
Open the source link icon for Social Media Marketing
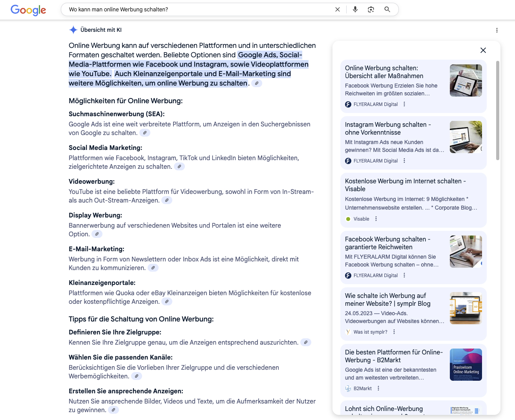[179, 166]
